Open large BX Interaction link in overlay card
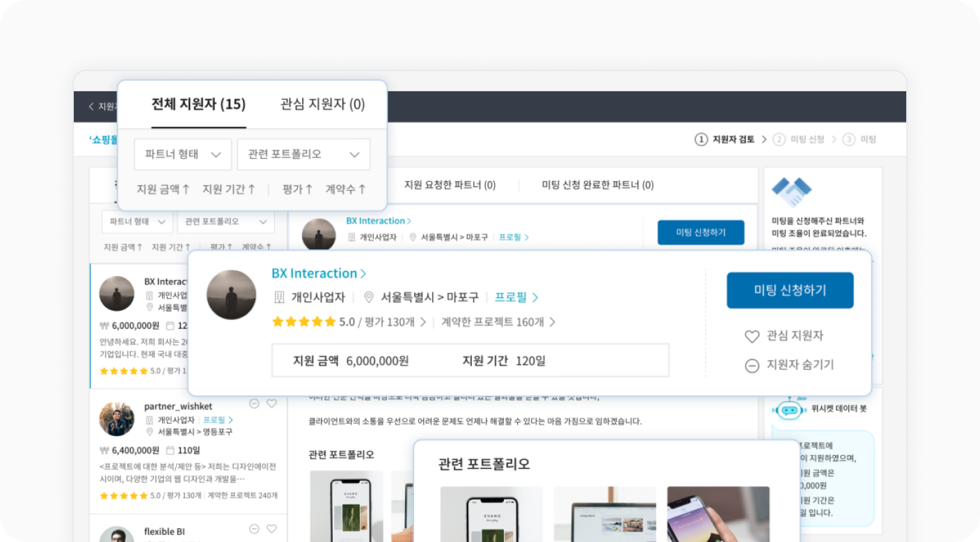Image resolution: width=980 pixels, height=542 pixels. pos(319,273)
